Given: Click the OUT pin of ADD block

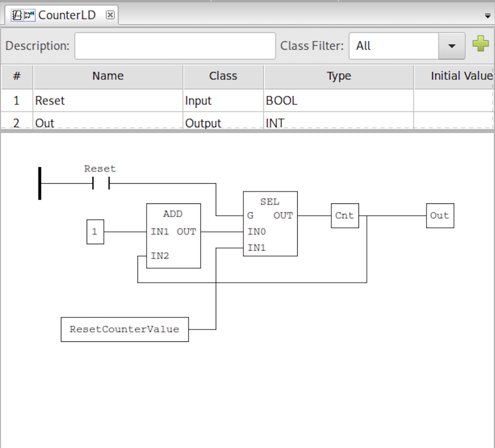Looking at the screenshot, I should tap(186, 232).
